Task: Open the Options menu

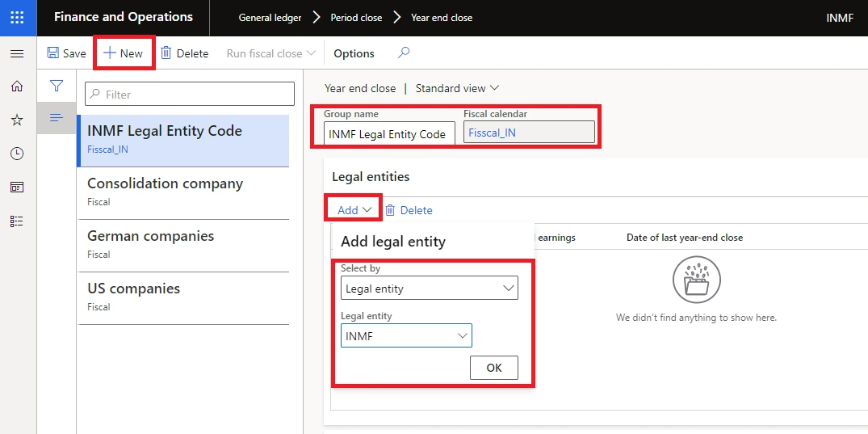Action: click(354, 53)
